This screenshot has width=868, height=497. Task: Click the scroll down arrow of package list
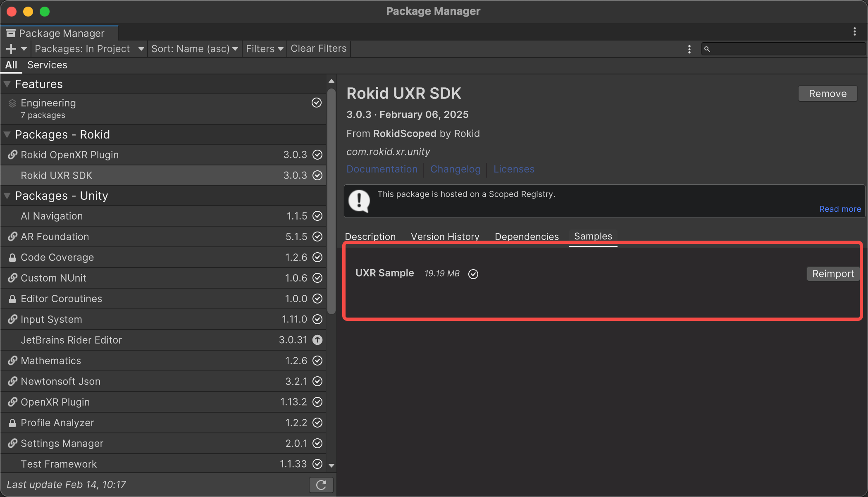(x=331, y=466)
